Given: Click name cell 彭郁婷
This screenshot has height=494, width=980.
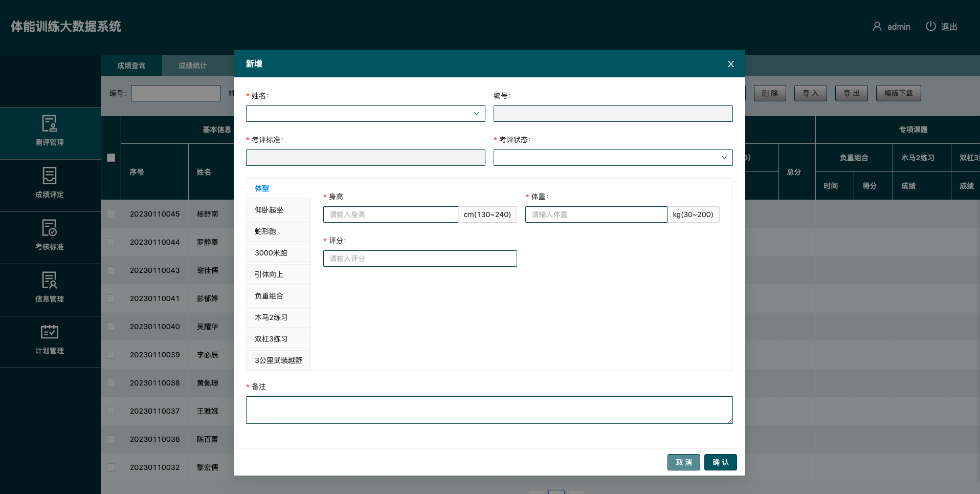Looking at the screenshot, I should pyautogui.click(x=208, y=298).
